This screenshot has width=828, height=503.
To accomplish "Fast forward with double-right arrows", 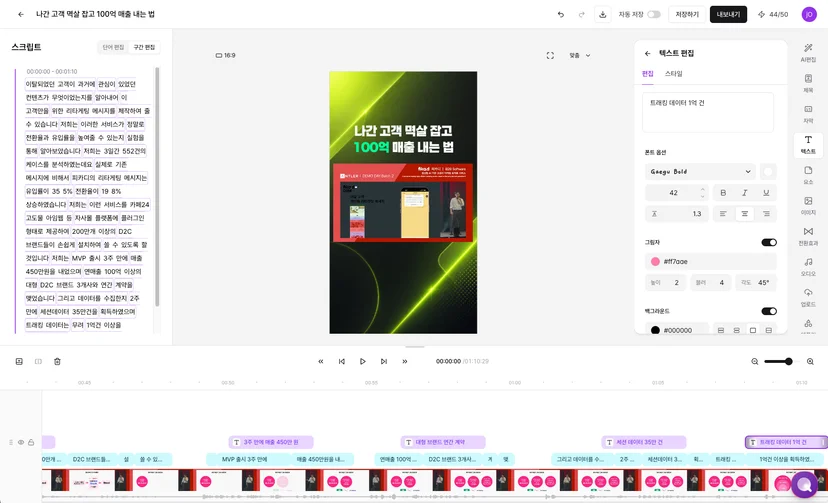I will click(x=405, y=362).
